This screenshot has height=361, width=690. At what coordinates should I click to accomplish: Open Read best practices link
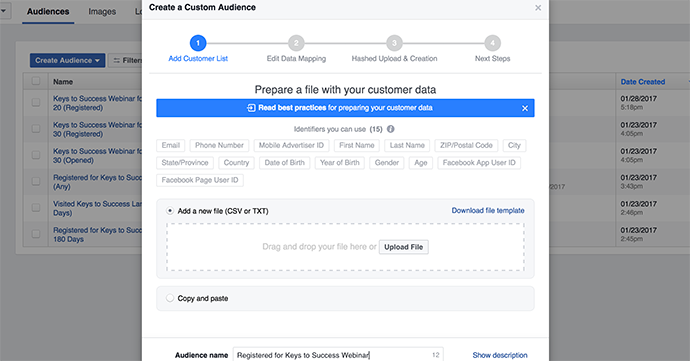292,108
